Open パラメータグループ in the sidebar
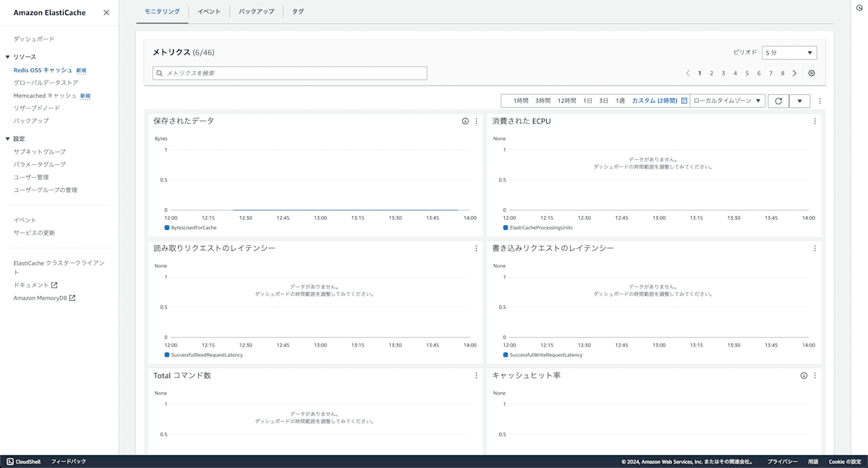The image size is (868, 468). tap(40, 165)
